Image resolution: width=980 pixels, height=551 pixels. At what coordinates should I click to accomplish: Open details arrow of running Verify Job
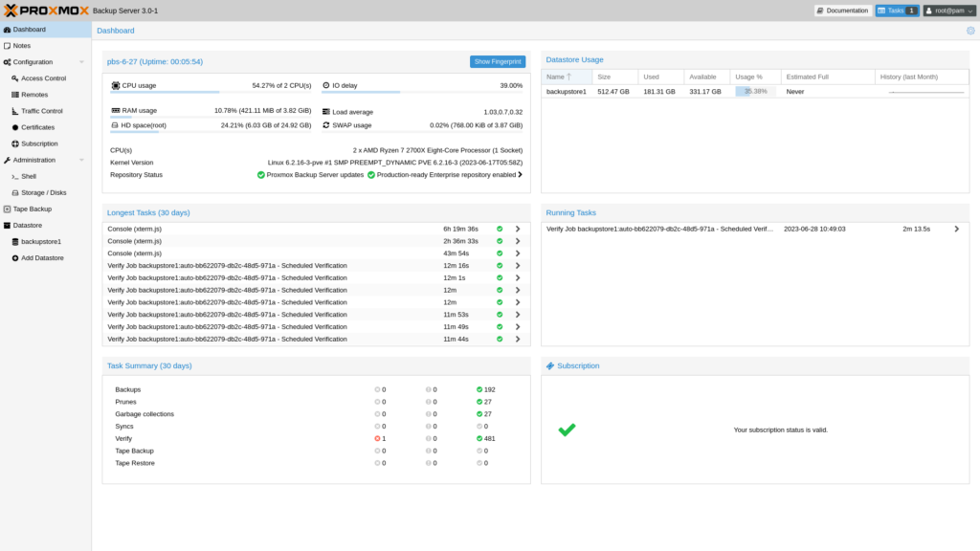click(x=956, y=230)
